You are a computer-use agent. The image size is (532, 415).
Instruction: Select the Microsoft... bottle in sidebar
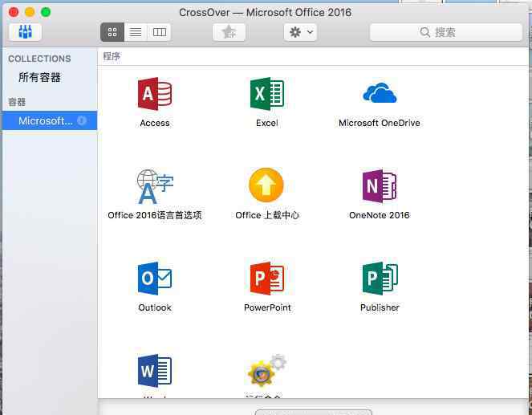[x=50, y=120]
